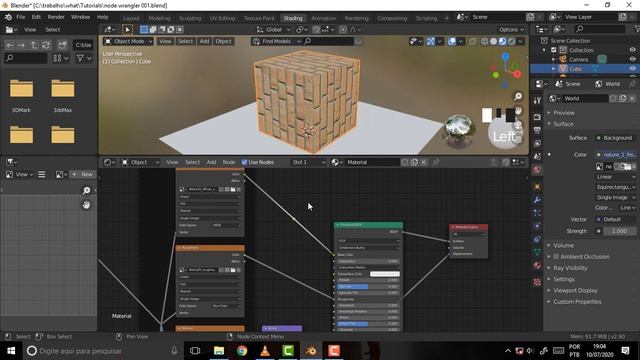Open the Physics properties tab icon
640x360 pixels.
537,226
